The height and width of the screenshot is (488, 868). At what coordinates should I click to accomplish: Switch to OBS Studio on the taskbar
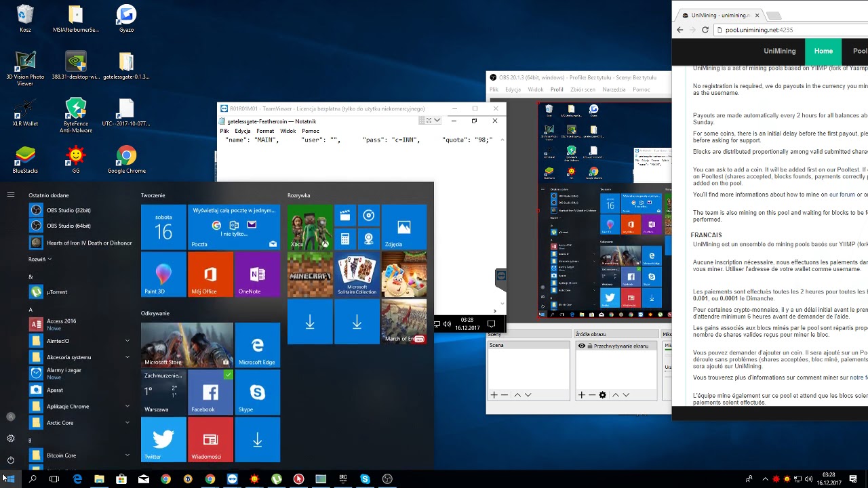(387, 479)
